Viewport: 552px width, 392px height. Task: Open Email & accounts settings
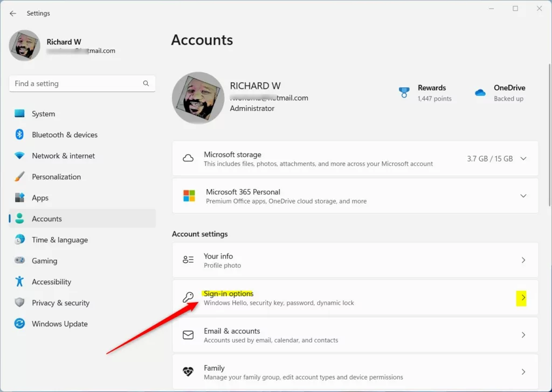(232, 331)
